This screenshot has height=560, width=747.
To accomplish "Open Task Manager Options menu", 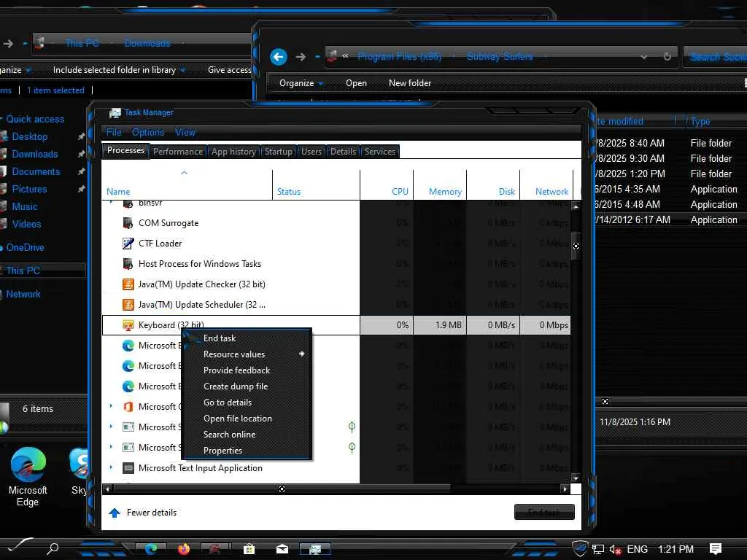I will (x=148, y=133).
